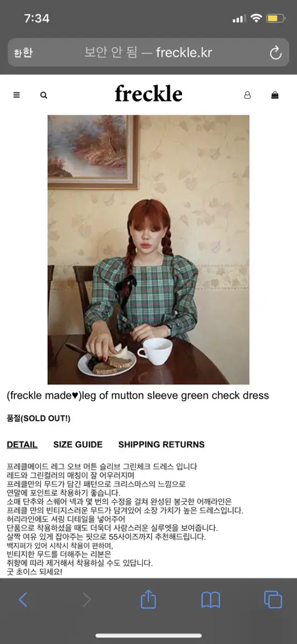This screenshot has height=644, width=297.
Task: Switch to the SIZE GUIDE tab
Action: click(78, 444)
